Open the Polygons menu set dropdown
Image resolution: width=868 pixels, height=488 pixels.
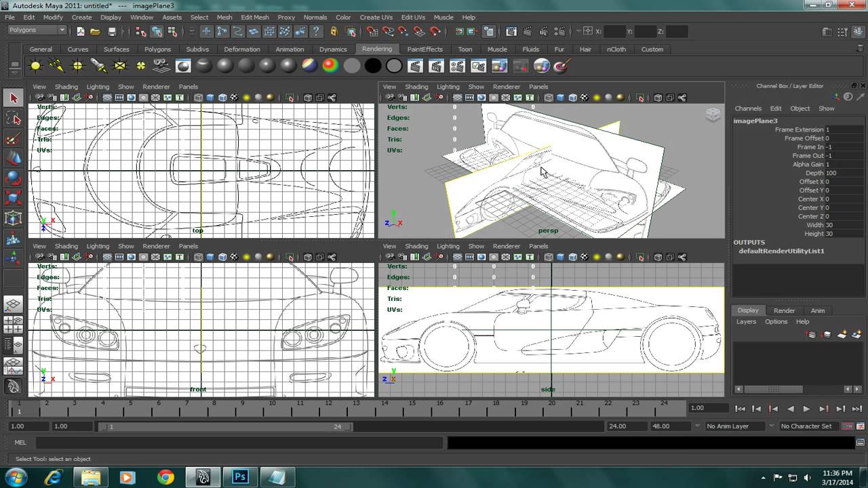[37, 30]
